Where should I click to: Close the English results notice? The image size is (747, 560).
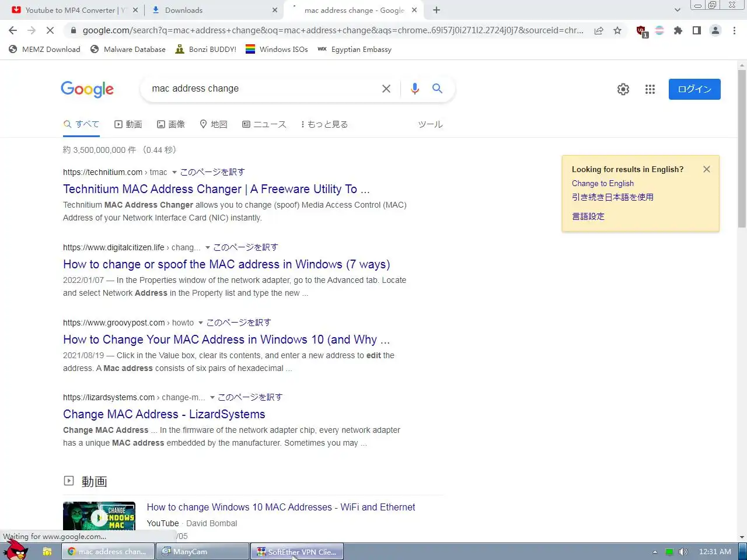[x=707, y=169]
